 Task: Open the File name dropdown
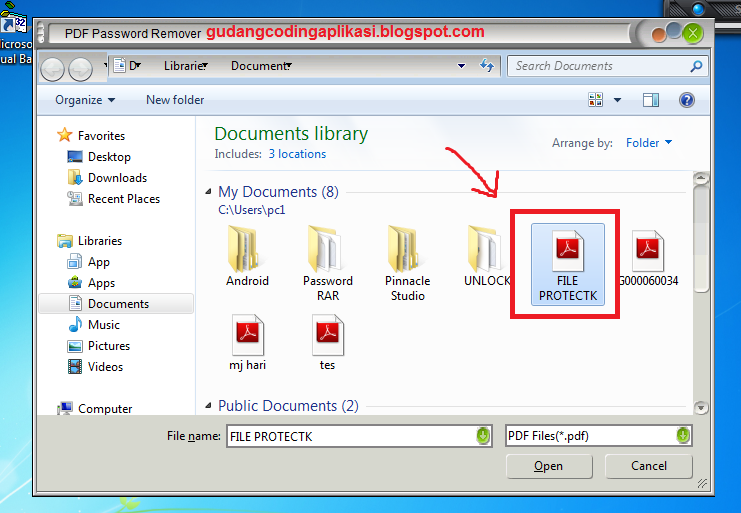483,436
